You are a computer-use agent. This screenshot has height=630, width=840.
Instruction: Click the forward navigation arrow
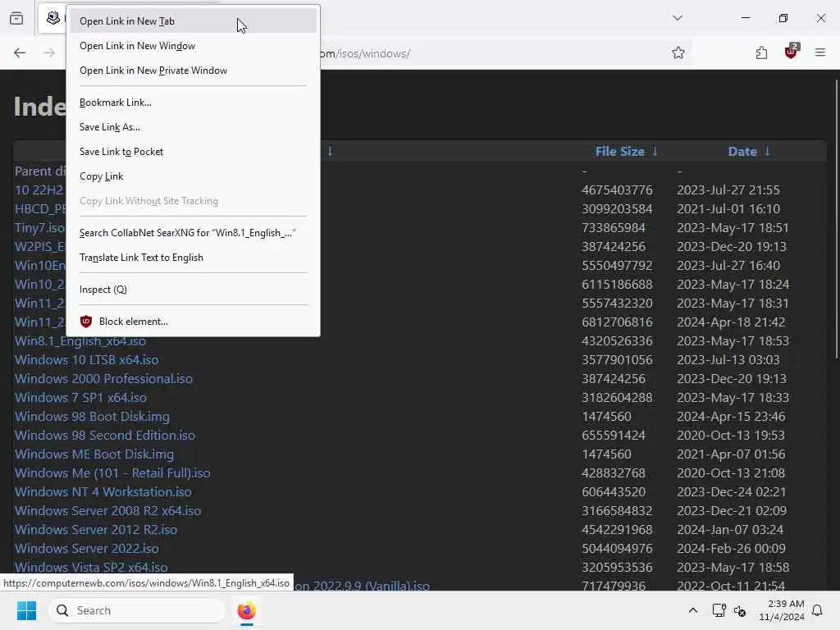tap(49, 52)
